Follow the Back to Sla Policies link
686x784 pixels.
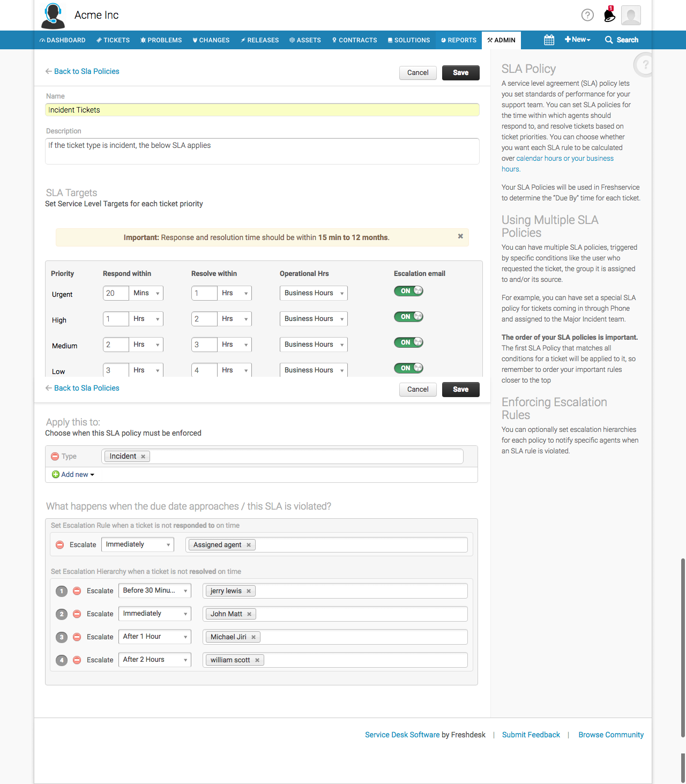tap(86, 71)
